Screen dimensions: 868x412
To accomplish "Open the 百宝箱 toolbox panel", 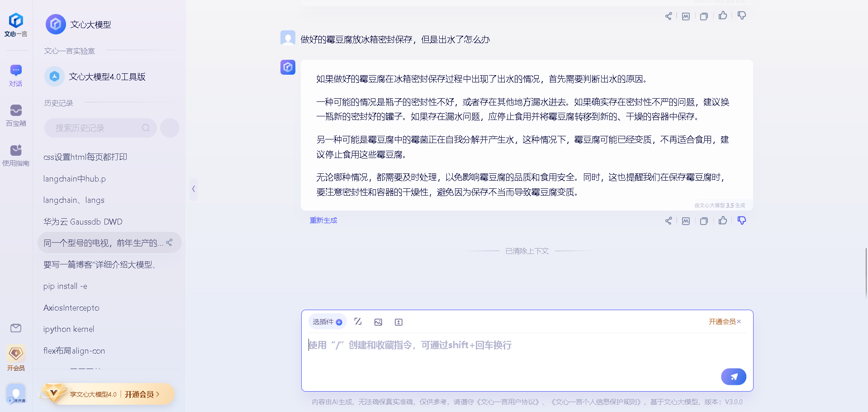I will [16, 115].
